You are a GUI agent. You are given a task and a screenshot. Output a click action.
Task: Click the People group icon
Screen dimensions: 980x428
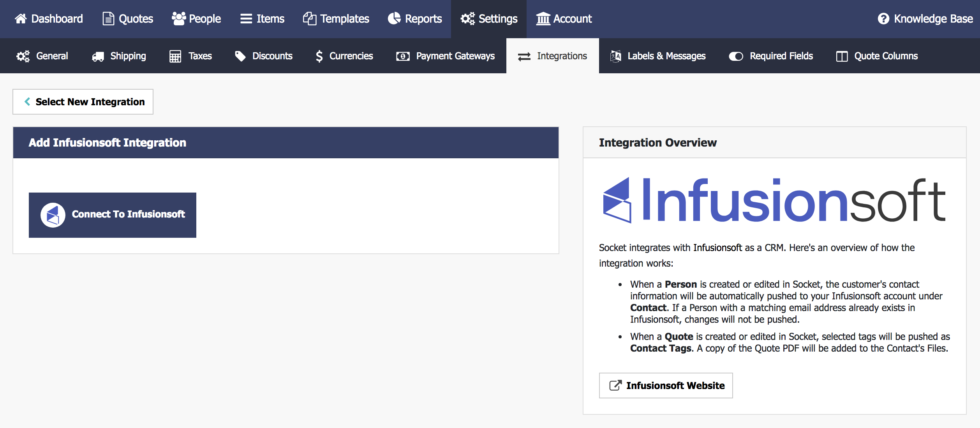coord(179,18)
